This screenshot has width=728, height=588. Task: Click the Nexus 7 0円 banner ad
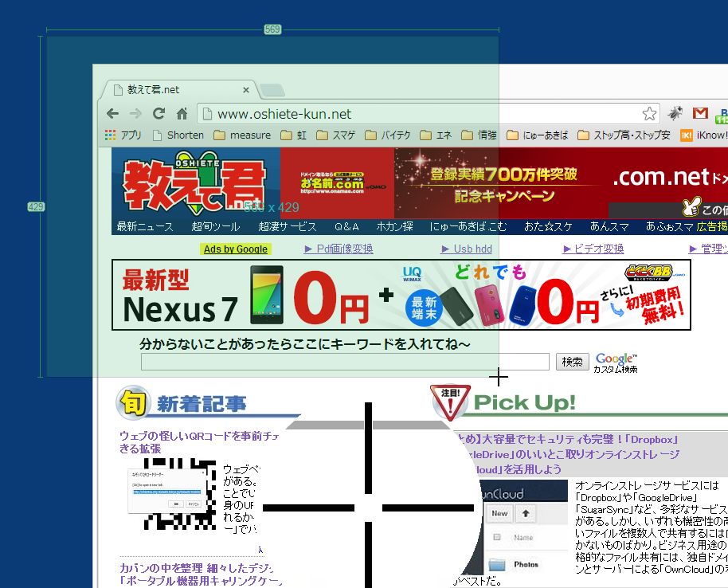point(401,295)
